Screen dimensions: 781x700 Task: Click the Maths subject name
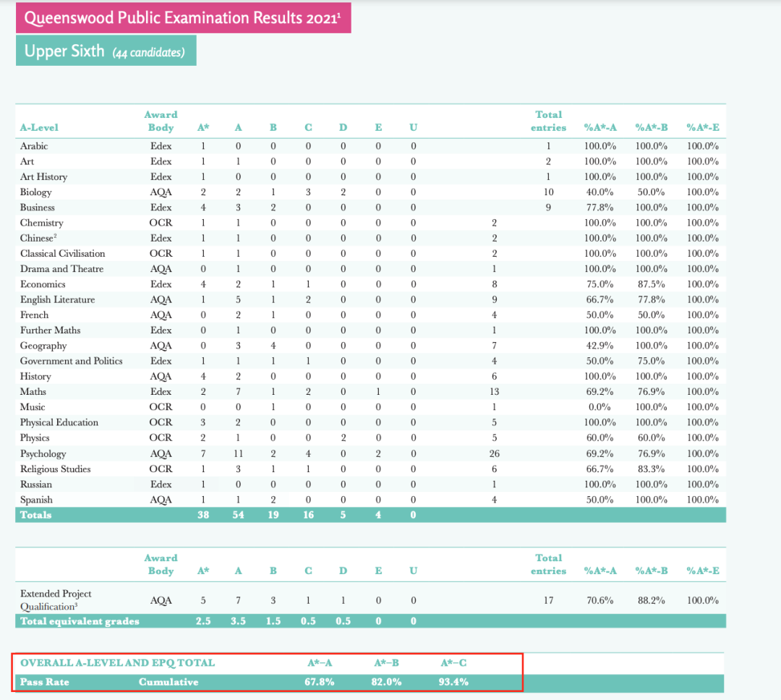coord(33,392)
